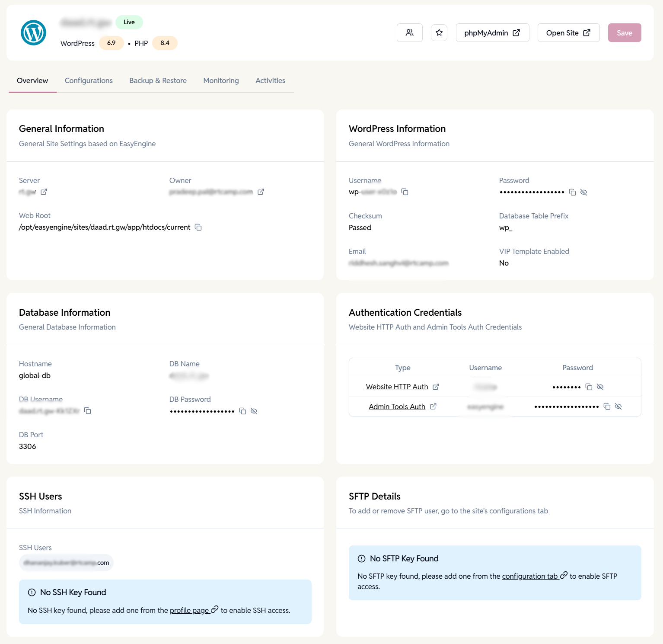Open the profile page link to add SSH key

pos(190,610)
